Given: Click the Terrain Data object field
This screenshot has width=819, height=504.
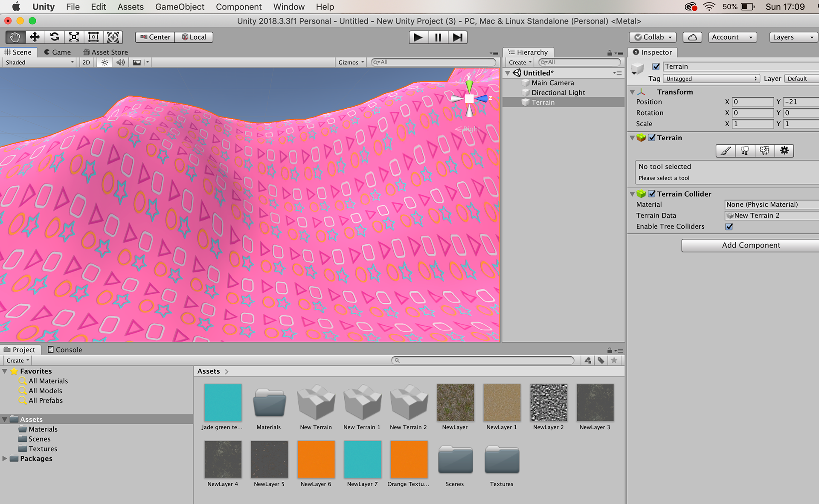Looking at the screenshot, I should point(772,216).
